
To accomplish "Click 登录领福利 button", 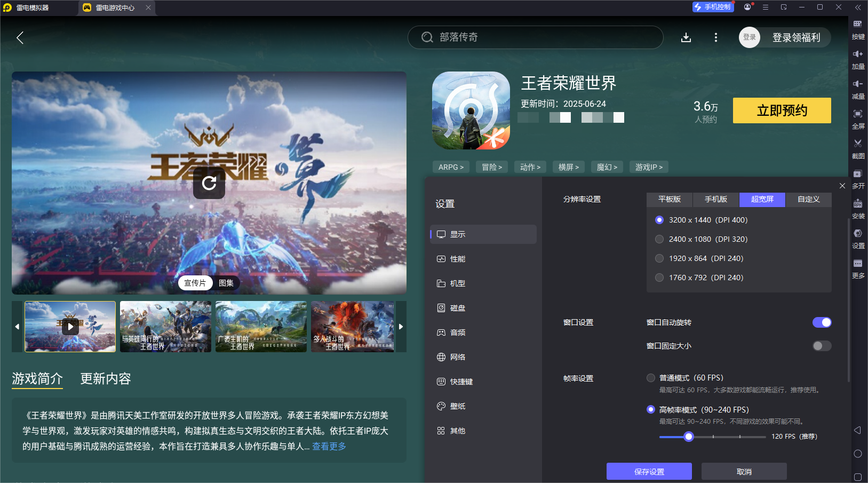I will (797, 37).
